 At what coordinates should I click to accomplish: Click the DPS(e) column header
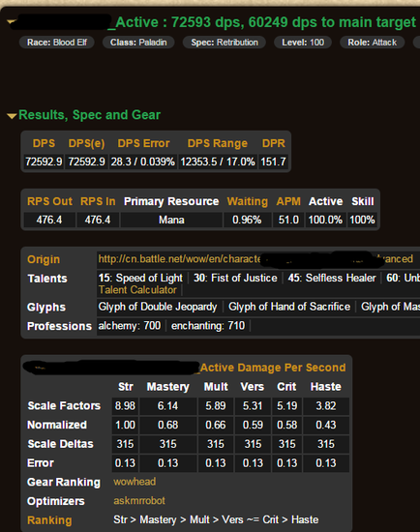86,143
